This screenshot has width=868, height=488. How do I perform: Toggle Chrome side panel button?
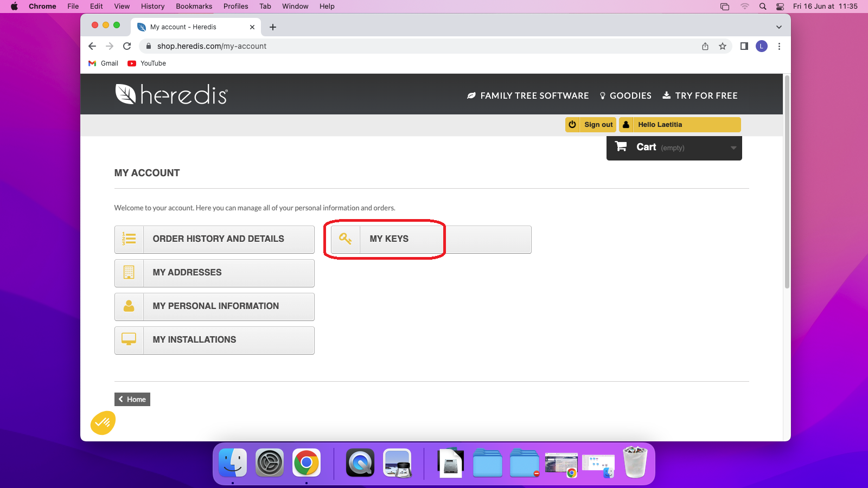coord(744,46)
